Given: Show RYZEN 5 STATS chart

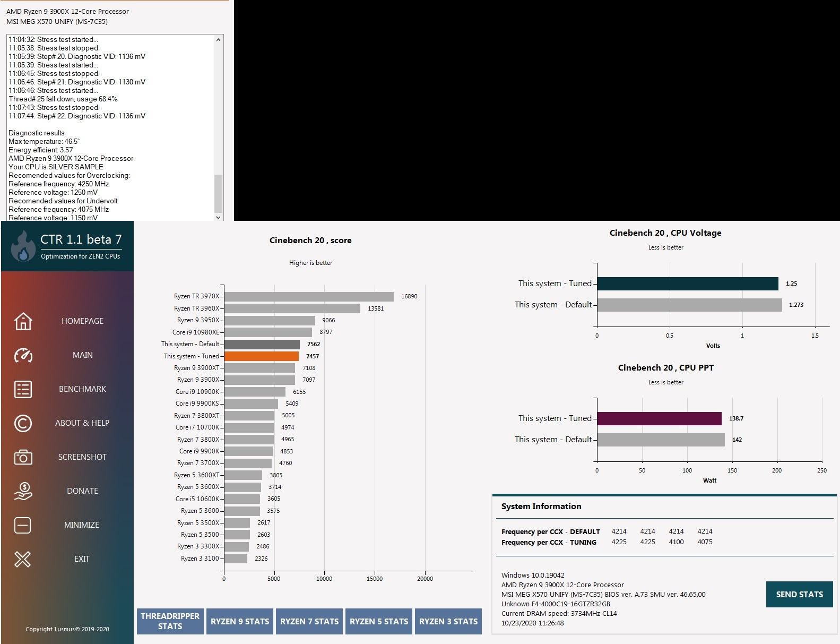Looking at the screenshot, I should click(379, 621).
